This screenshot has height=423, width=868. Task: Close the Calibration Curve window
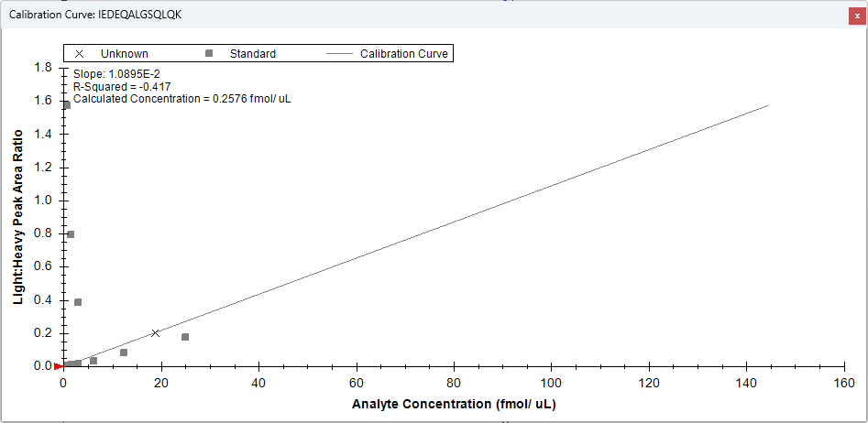click(856, 16)
